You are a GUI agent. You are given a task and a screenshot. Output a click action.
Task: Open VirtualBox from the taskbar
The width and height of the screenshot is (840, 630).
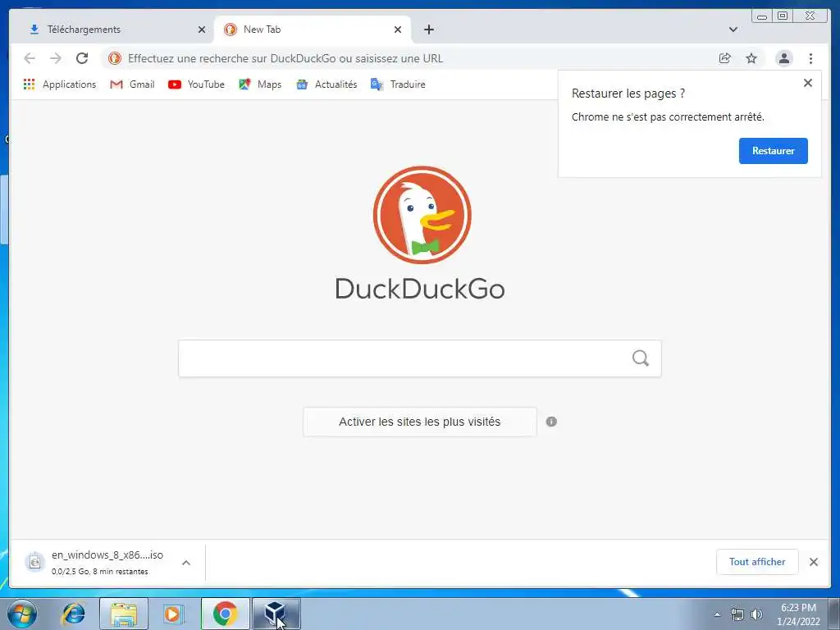tap(276, 614)
